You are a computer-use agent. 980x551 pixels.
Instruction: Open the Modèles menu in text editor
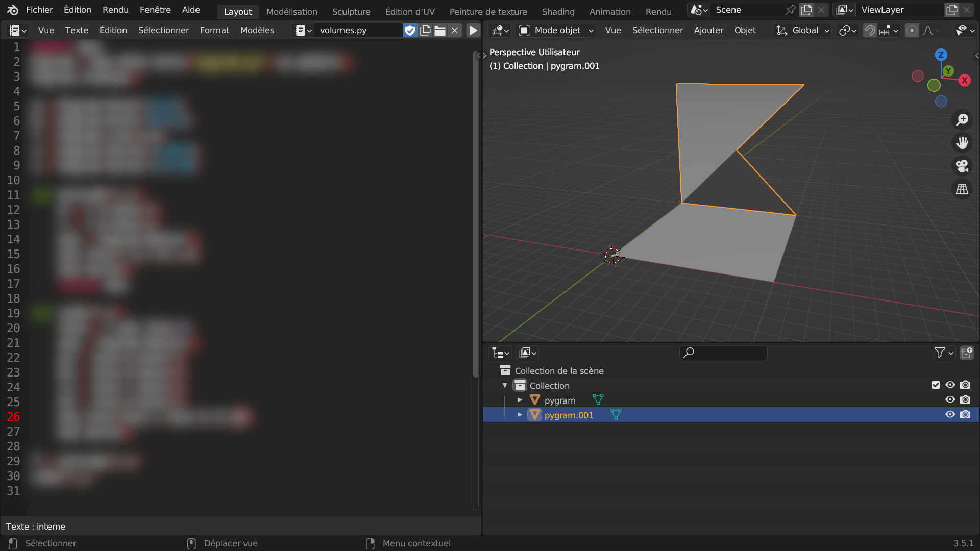pos(257,31)
